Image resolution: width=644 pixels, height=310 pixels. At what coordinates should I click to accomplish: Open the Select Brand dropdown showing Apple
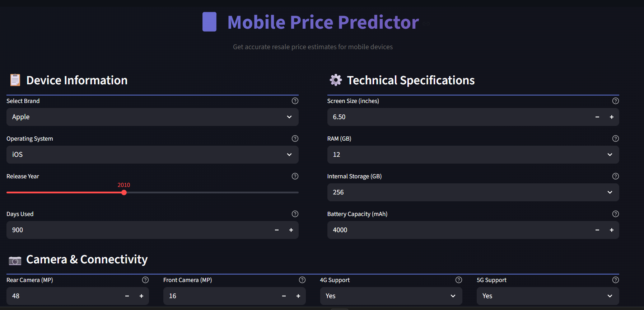coord(153,117)
